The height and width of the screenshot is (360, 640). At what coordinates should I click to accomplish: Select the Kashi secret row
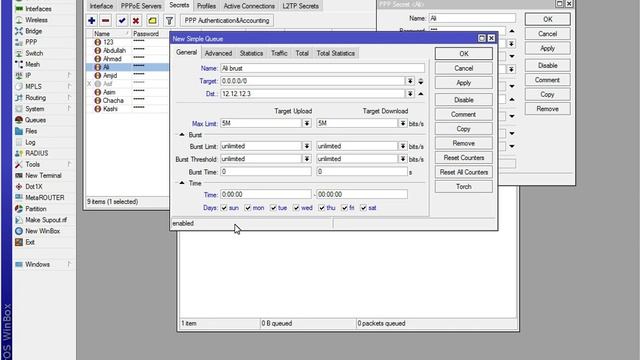[127, 109]
